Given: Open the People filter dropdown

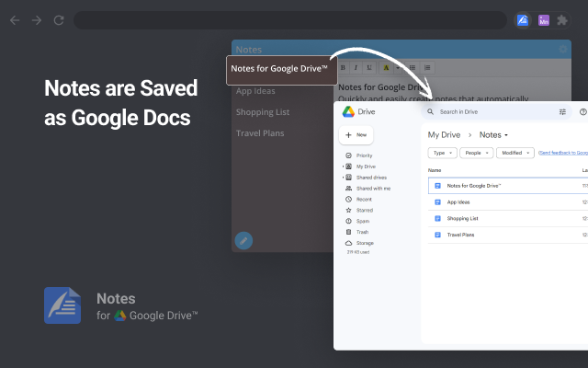Looking at the screenshot, I should (x=476, y=153).
